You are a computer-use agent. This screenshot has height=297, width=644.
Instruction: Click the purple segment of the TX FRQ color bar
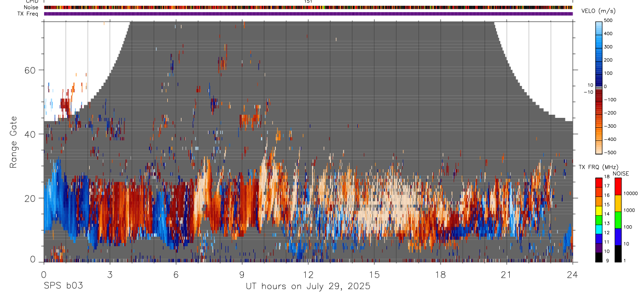click(599, 248)
